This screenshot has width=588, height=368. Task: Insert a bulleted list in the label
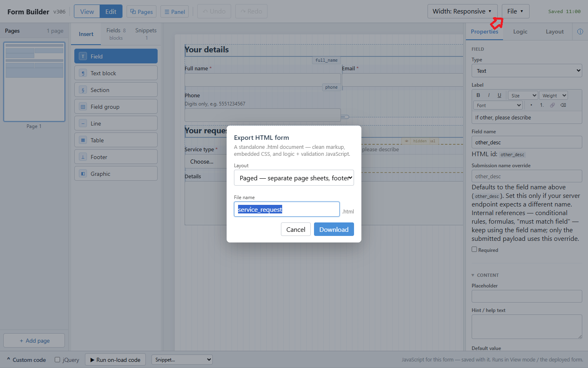531,105
